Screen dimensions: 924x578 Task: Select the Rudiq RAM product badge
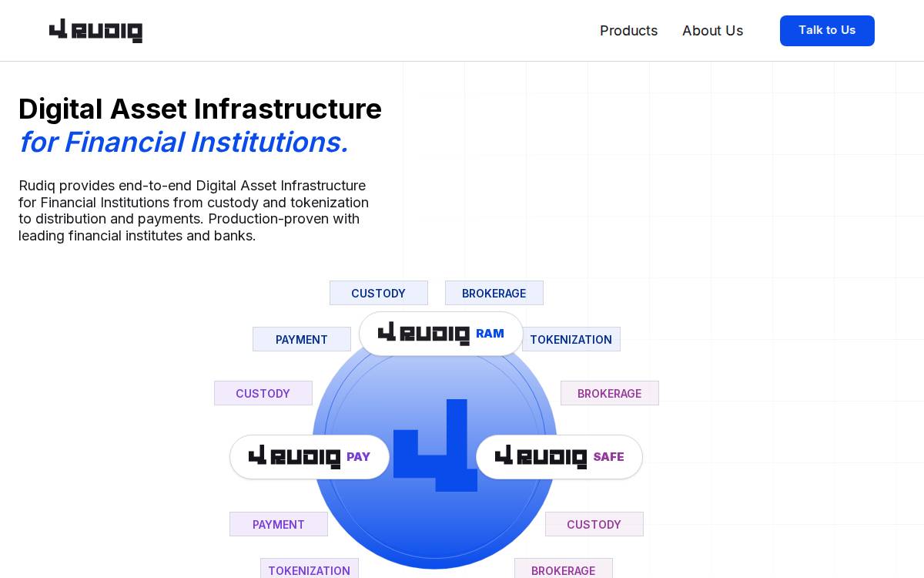441,334
